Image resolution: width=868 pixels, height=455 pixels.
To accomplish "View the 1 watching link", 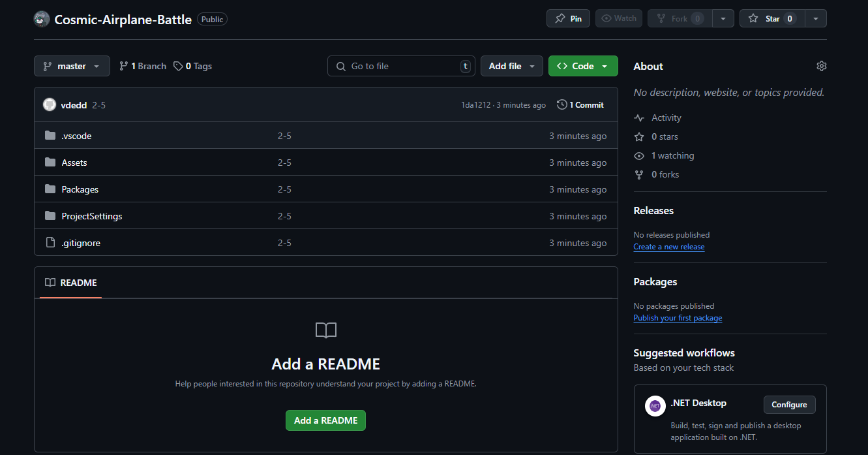I will (x=664, y=156).
